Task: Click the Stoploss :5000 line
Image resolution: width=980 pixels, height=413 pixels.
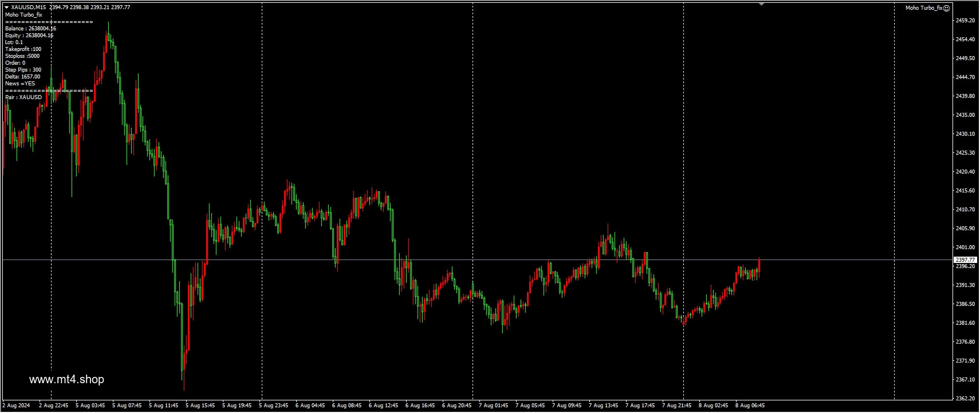Action: click(23, 56)
